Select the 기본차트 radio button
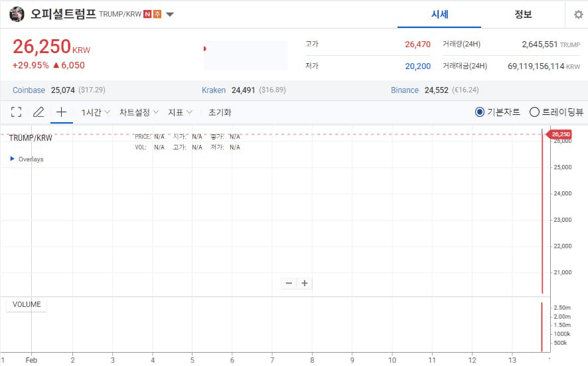The width and height of the screenshot is (588, 366). click(x=479, y=112)
